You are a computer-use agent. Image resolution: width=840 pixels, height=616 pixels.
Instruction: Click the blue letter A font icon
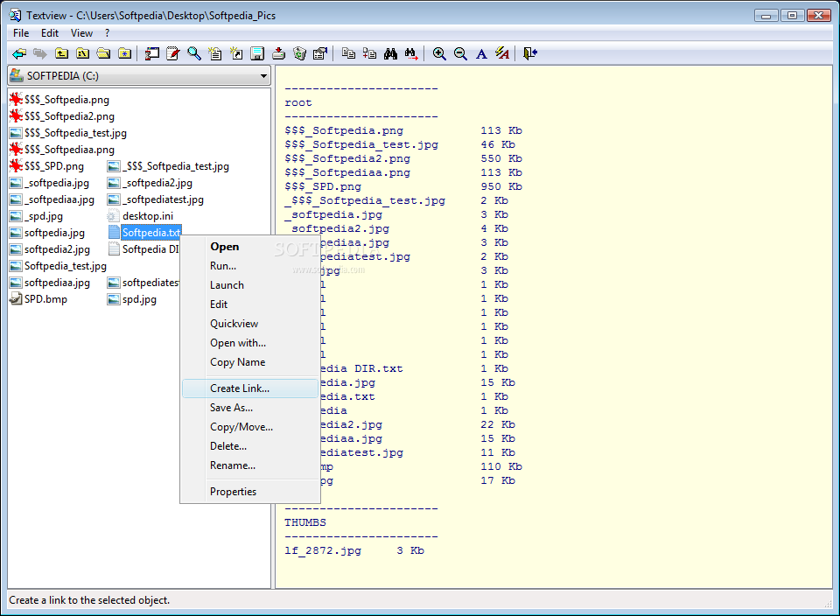[x=481, y=53]
